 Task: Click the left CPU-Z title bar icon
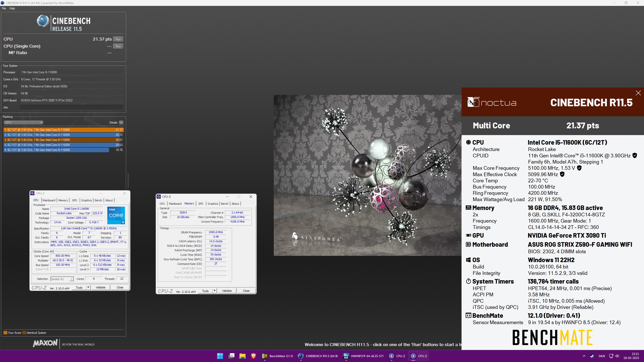33,193
